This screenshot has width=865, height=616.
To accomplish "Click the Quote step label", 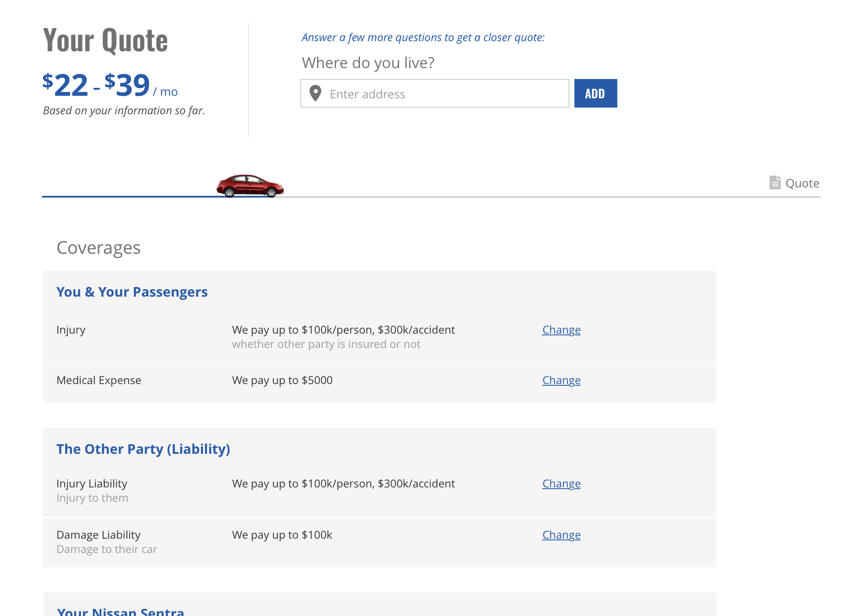I will (x=802, y=183).
